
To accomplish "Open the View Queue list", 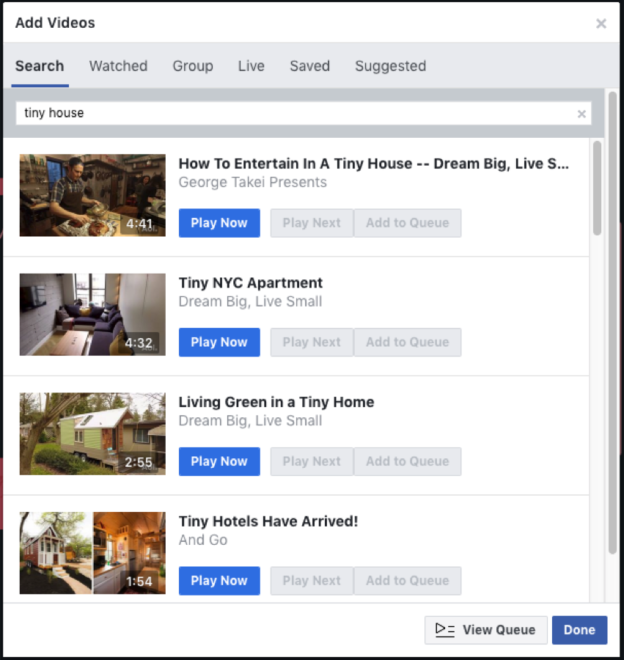I will pyautogui.click(x=485, y=630).
